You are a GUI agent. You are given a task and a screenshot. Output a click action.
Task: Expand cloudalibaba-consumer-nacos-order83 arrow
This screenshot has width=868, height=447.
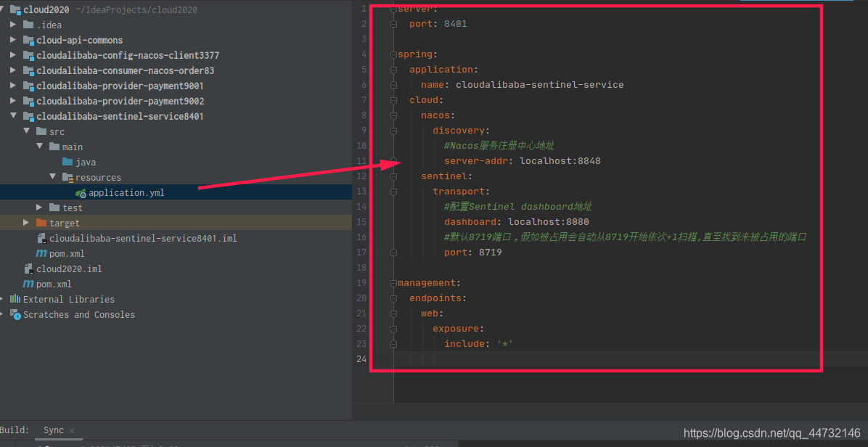click(x=13, y=71)
